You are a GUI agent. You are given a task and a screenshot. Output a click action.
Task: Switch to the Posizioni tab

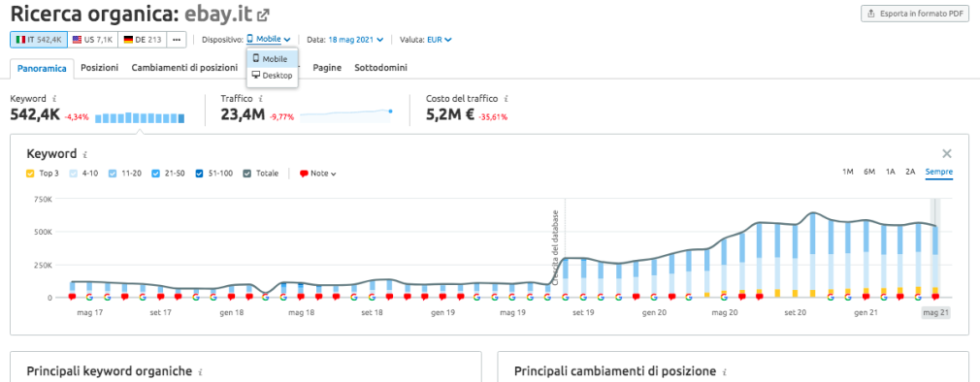pyautogui.click(x=99, y=68)
